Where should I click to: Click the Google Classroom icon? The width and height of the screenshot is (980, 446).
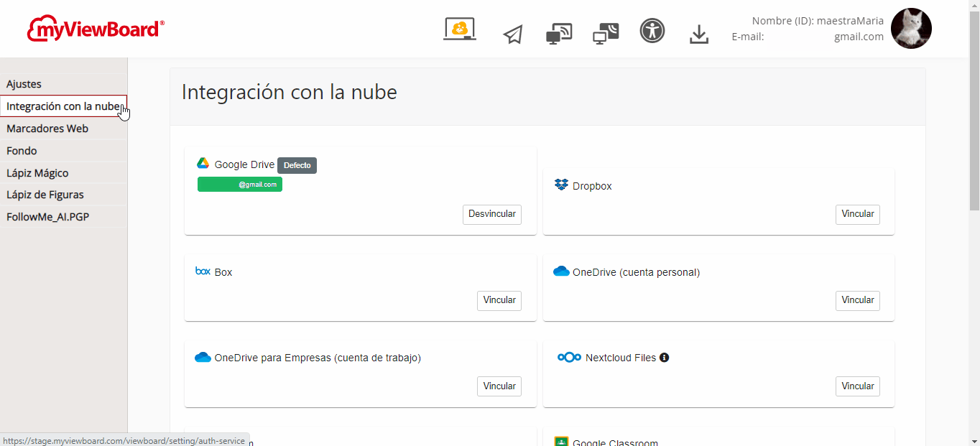[x=562, y=442]
